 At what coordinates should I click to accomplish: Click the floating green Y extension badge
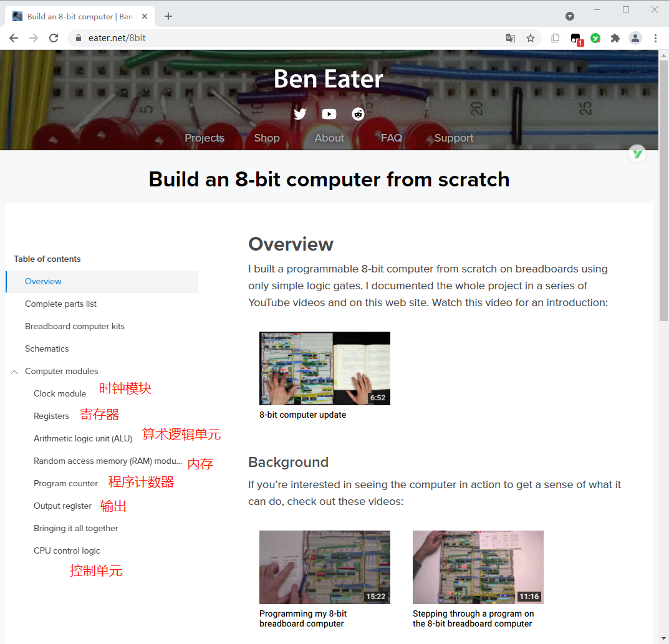click(x=637, y=153)
